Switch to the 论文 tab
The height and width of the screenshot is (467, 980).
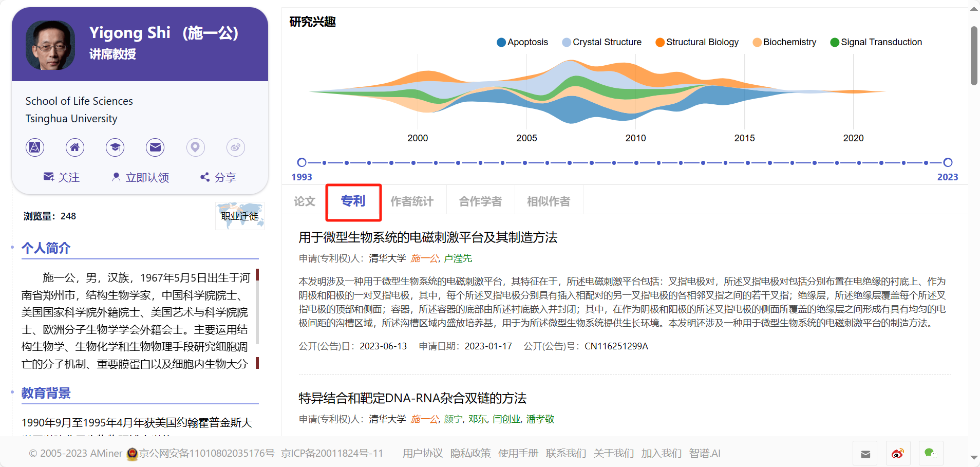[305, 201]
